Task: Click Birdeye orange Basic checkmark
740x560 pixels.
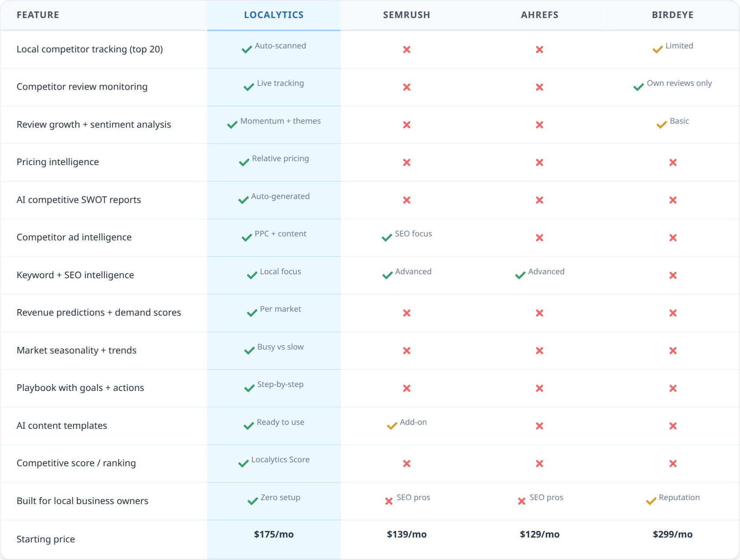Action: coord(662,125)
